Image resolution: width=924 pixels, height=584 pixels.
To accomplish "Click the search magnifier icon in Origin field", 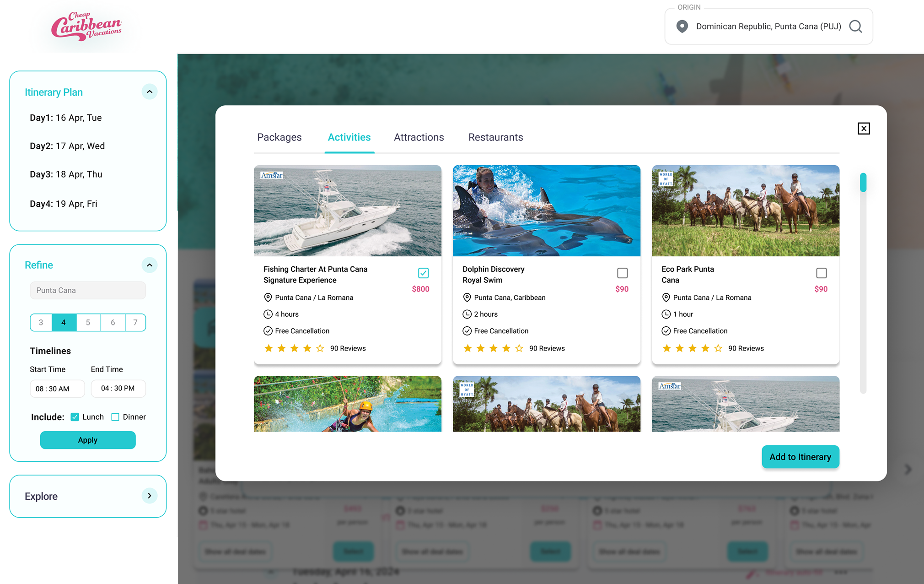I will [855, 27].
